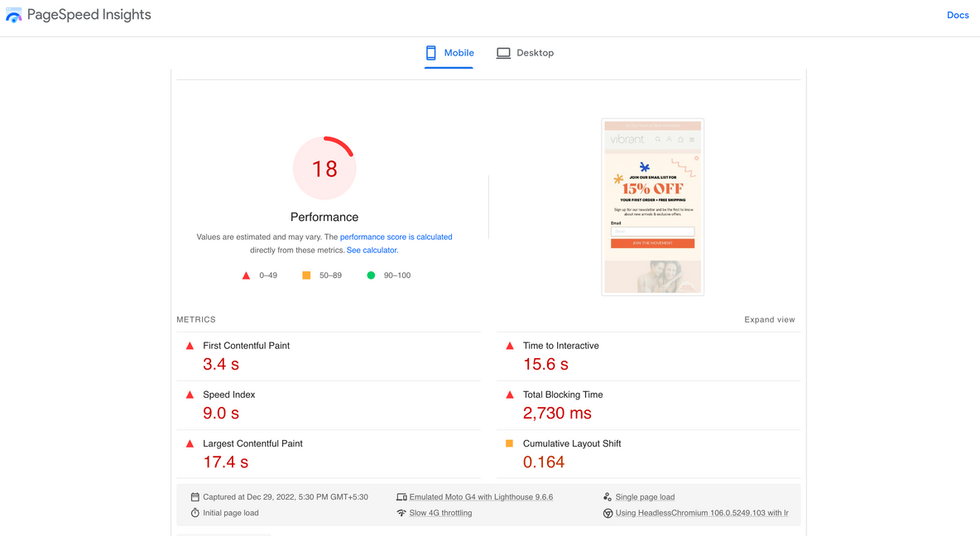Click the calendar icon beside capture date
980x536 pixels.
tap(195, 497)
